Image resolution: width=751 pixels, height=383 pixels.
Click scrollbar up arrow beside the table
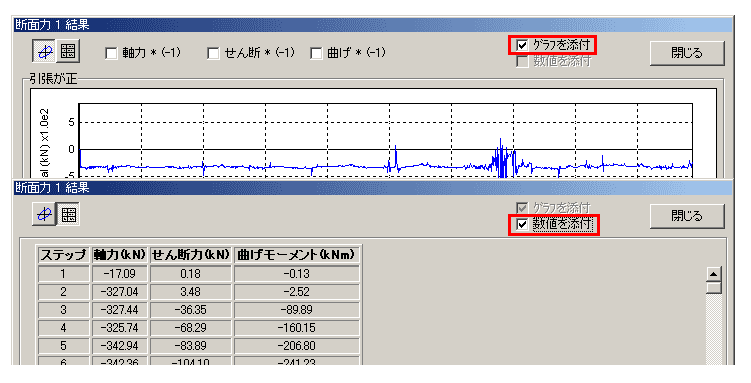click(714, 274)
